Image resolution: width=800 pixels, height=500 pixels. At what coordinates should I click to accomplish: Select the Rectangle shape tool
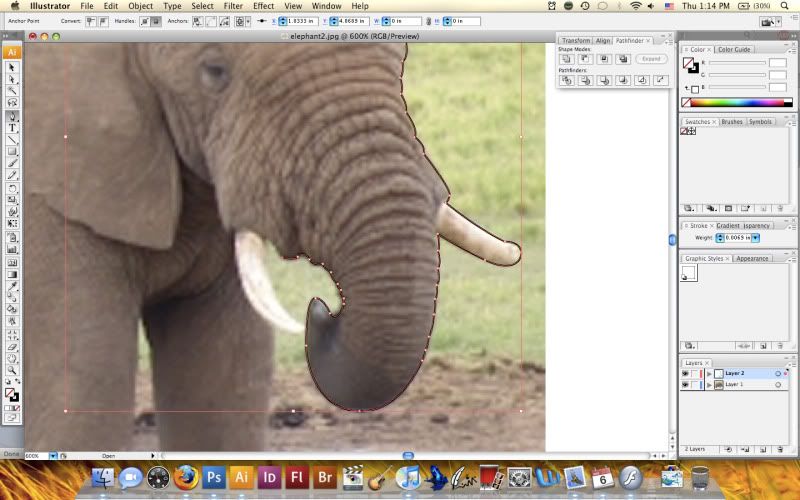pos(12,152)
